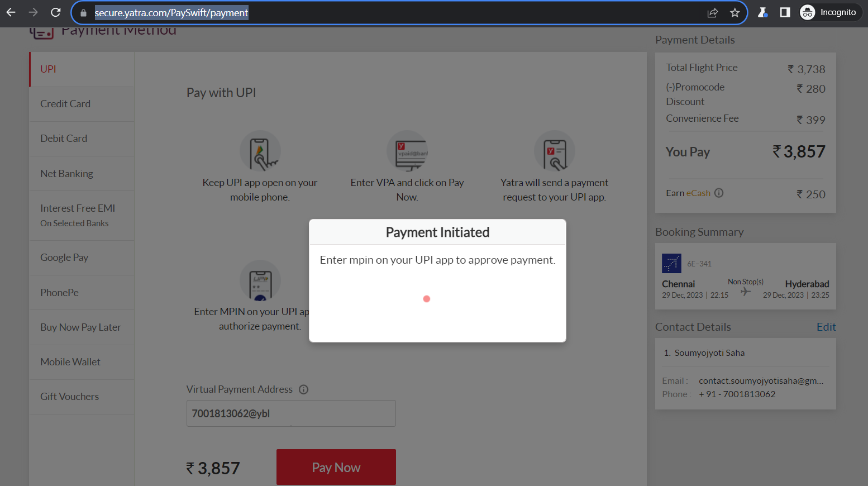This screenshot has height=486, width=868.
Task: Click the Convenience Fee label
Action: (x=702, y=118)
